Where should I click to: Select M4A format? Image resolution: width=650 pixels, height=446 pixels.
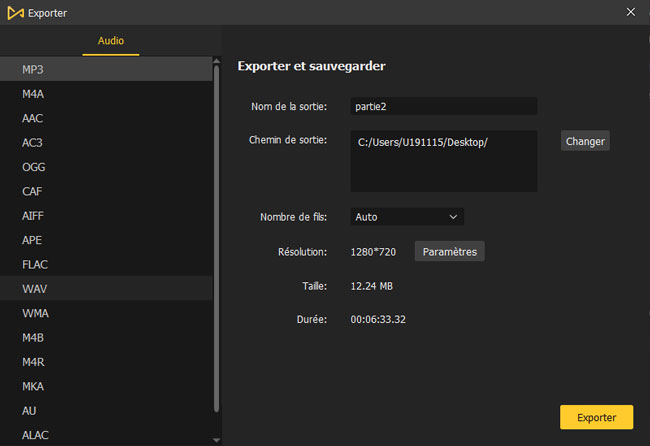(x=106, y=94)
